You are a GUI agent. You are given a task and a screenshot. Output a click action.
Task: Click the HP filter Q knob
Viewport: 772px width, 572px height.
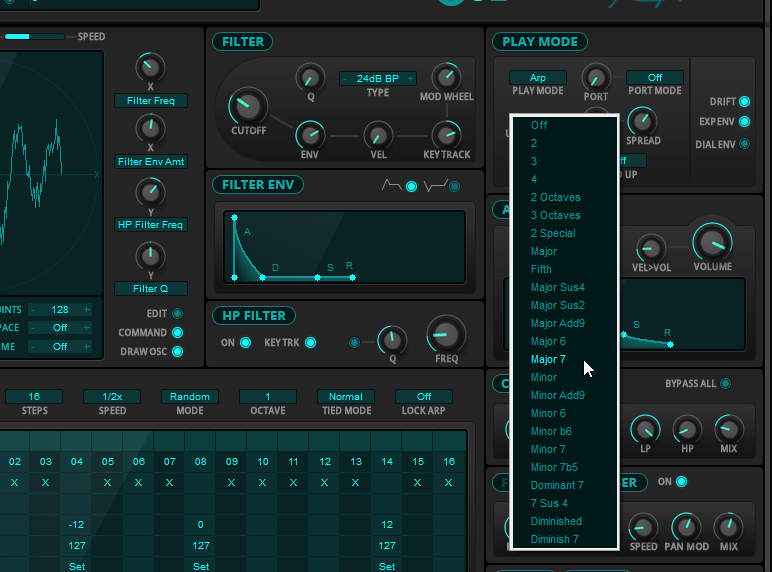(392, 340)
